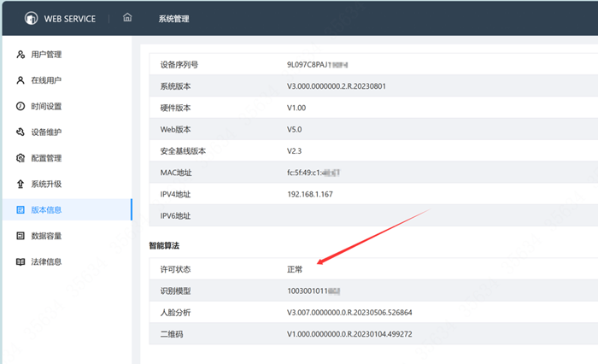Image resolution: width=598 pixels, height=364 pixels.
Task: Select QR code version V1.000.0000000.0.R.20230104.499272
Action: pyautogui.click(x=349, y=334)
